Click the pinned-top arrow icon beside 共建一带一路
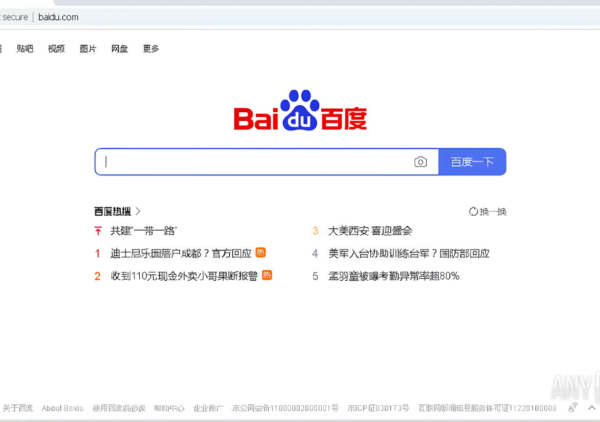The width and height of the screenshot is (600, 422). pos(98,231)
